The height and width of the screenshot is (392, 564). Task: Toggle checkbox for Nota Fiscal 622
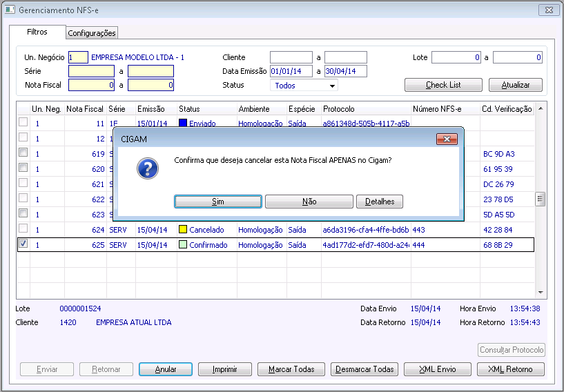tap(23, 198)
